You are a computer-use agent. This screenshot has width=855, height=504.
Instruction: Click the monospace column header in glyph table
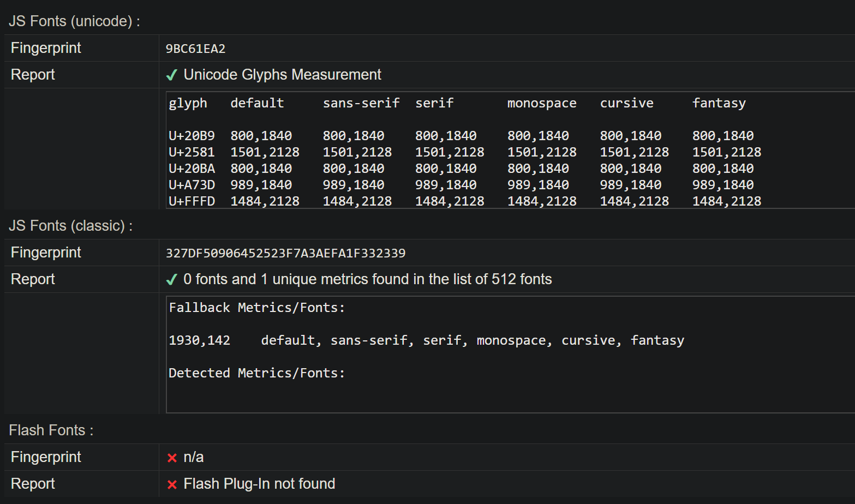[541, 103]
